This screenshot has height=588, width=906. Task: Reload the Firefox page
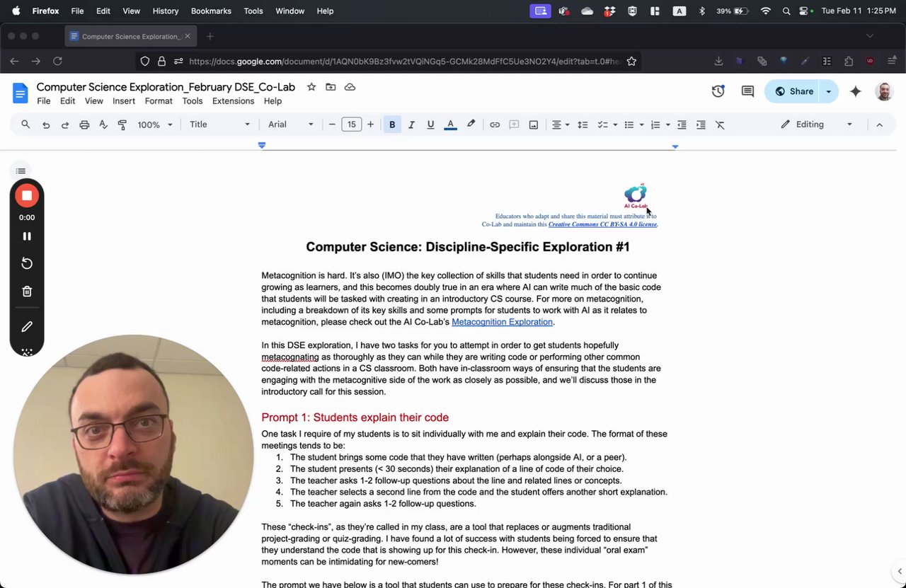[57, 62]
